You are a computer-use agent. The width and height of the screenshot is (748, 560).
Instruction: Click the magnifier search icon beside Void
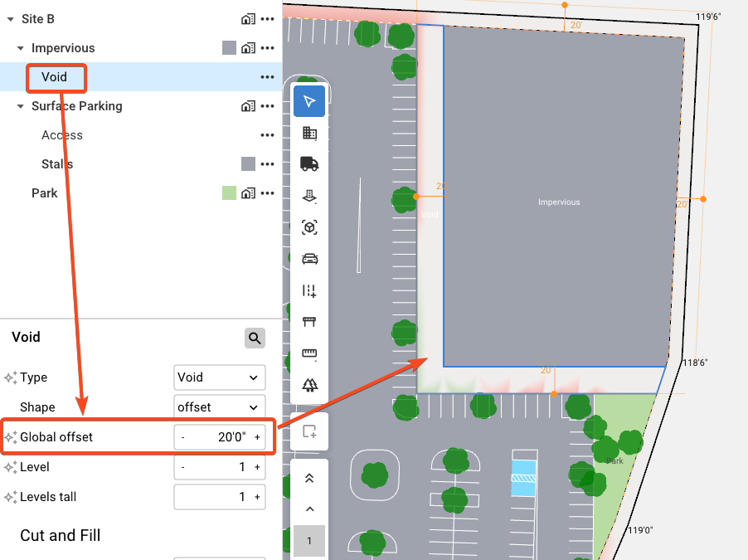pyautogui.click(x=255, y=338)
